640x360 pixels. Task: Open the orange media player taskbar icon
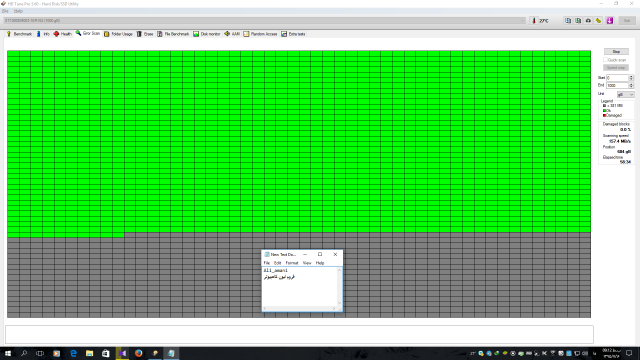[56, 353]
